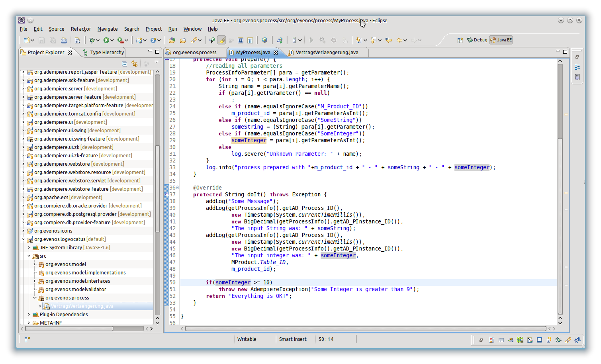Toggle Show Whitespace Characters pilcrow button
This screenshot has width=601, height=364.
[250, 40]
